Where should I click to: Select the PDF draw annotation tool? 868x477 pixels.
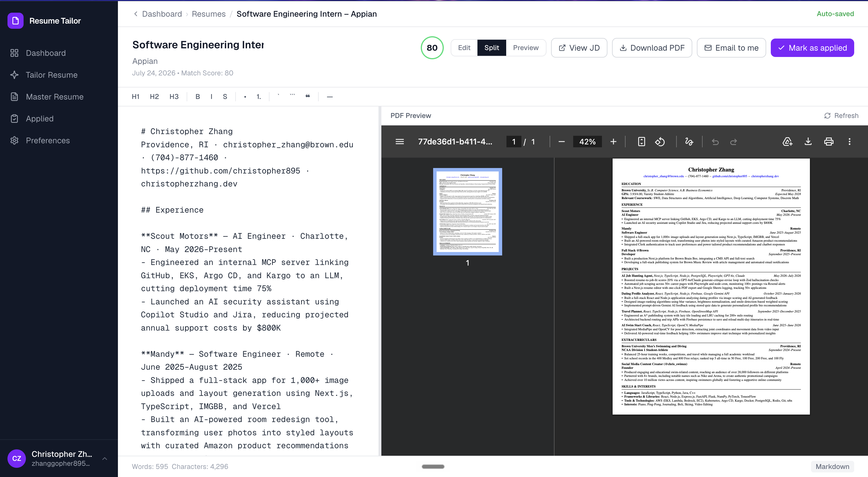[x=689, y=142]
